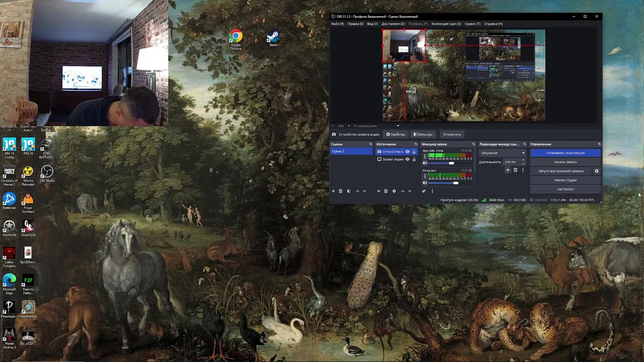Move scene down with arrow
This screenshot has width=644, height=362.
[364, 191]
